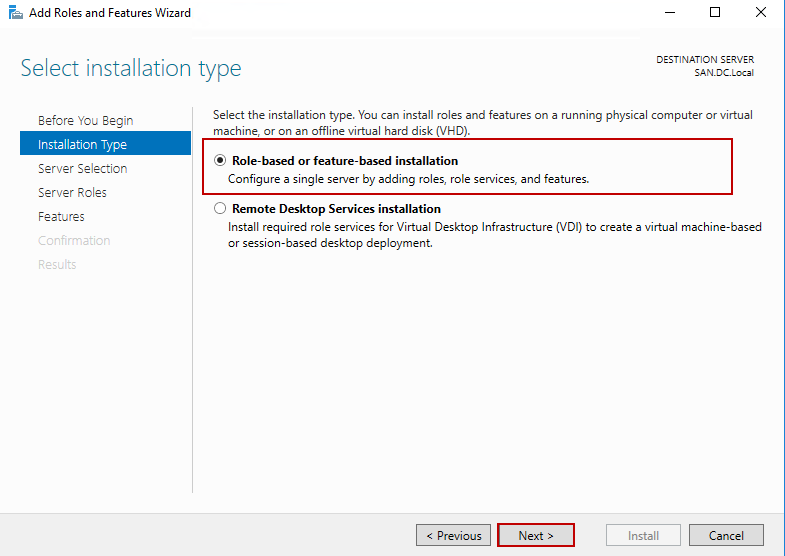Click the Install button

(x=643, y=535)
